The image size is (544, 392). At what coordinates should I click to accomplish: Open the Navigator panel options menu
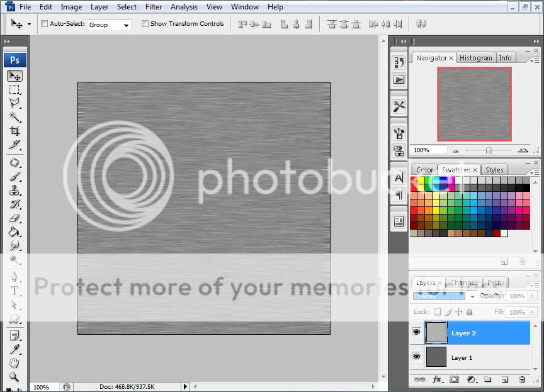pyautogui.click(x=535, y=60)
